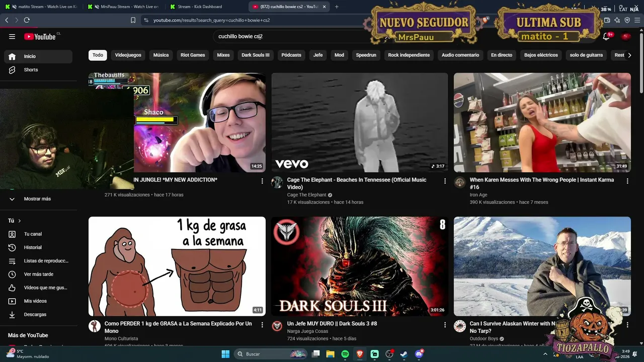The image size is (644, 362).
Task: Open options menu for Cage The Elephant video
Action: [445, 181]
